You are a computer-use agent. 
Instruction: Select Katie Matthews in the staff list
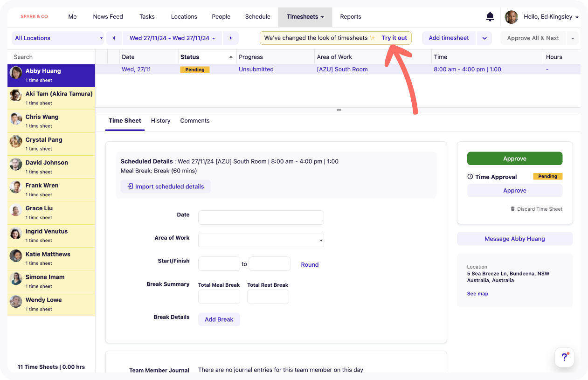click(51, 258)
